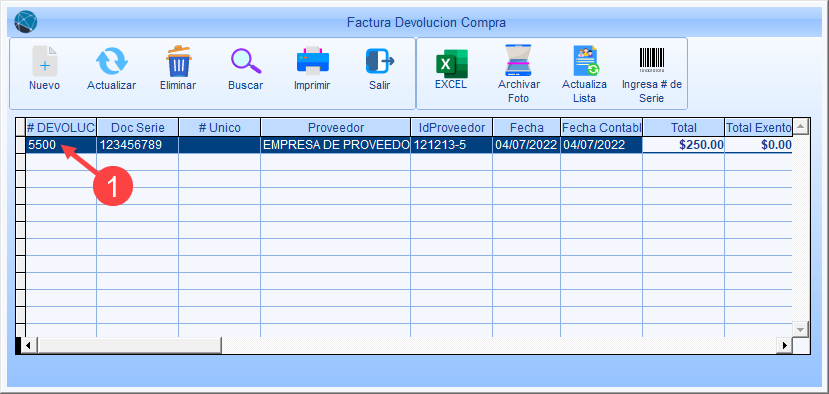829x394 pixels.
Task: Click the Nuevo document icon
Action: pos(44,61)
